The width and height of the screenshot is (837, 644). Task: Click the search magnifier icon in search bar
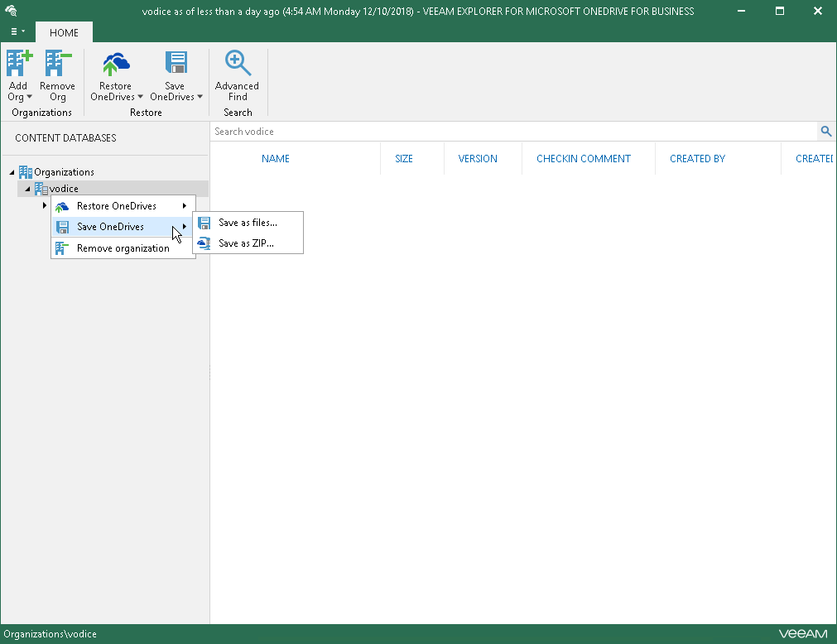point(825,132)
